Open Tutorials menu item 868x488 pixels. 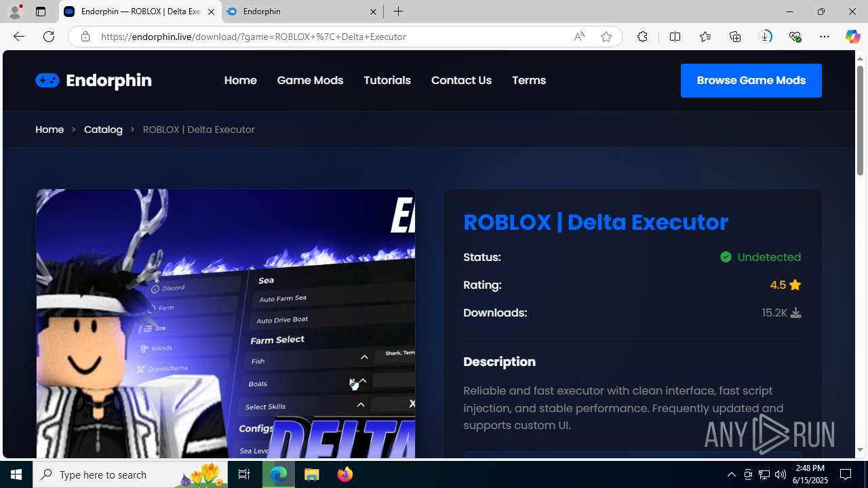pyautogui.click(x=387, y=80)
